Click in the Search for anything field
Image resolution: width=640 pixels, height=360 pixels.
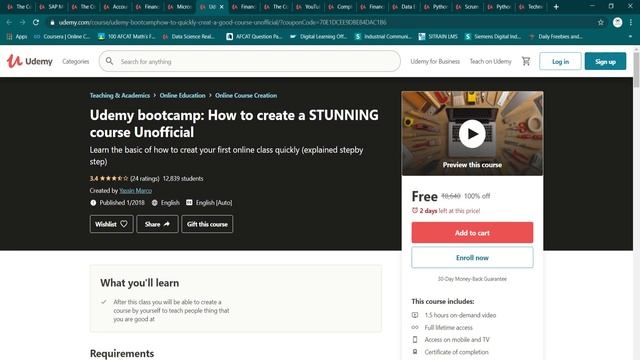250,61
